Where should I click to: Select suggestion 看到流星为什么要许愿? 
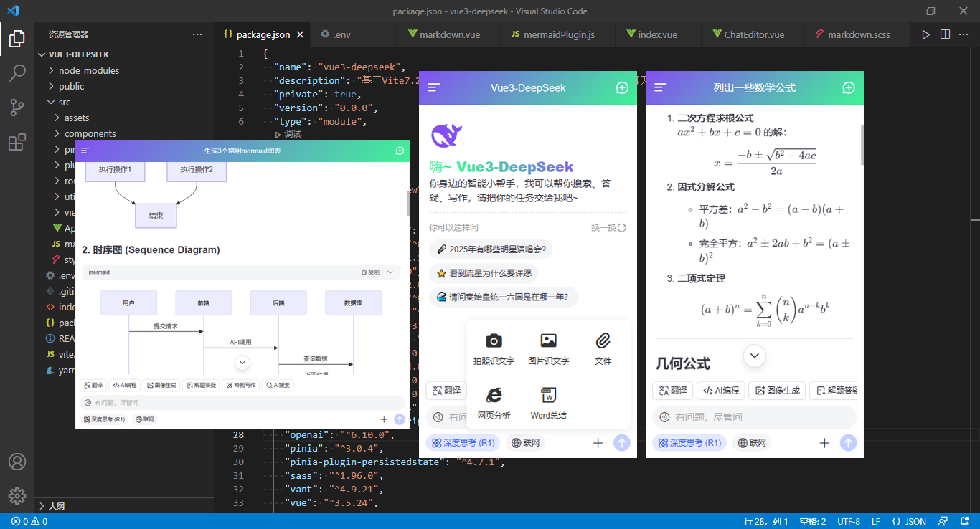coord(484,273)
